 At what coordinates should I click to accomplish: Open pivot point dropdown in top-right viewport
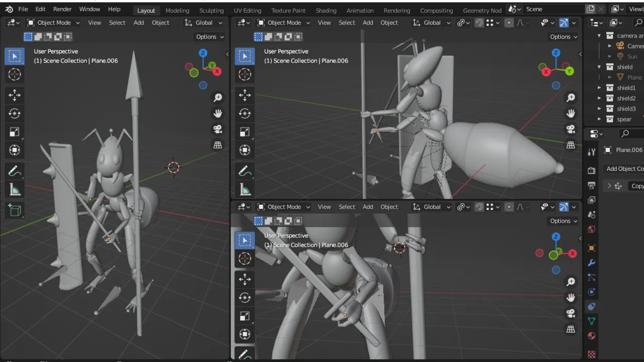(463, 23)
